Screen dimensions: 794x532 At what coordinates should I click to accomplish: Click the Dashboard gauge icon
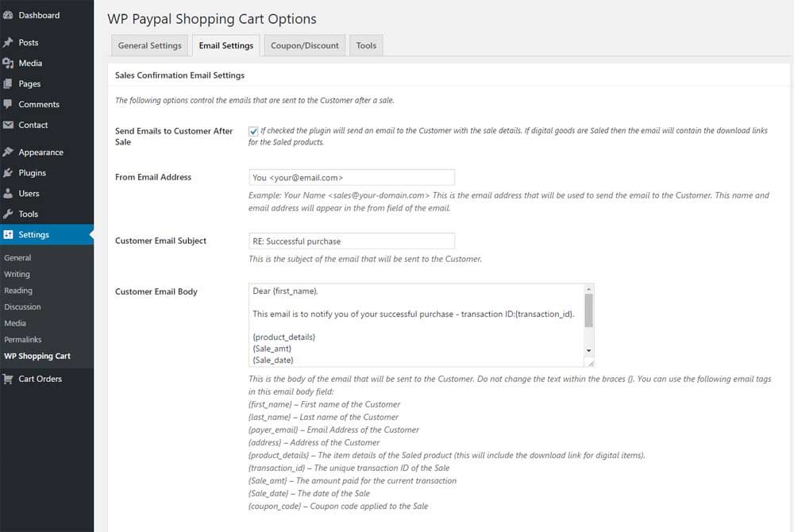pos(8,15)
